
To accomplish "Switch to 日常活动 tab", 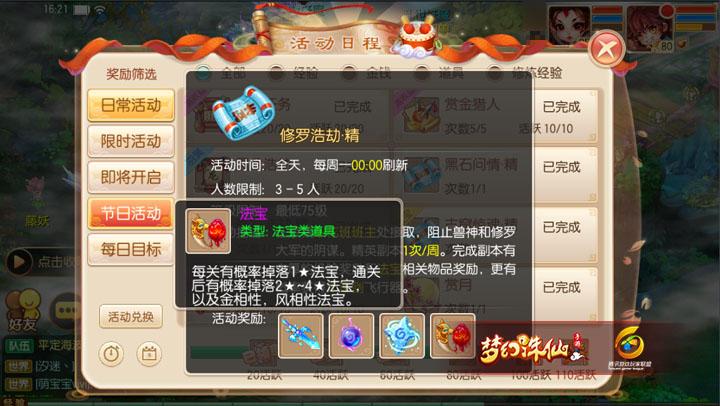I will pos(131,105).
